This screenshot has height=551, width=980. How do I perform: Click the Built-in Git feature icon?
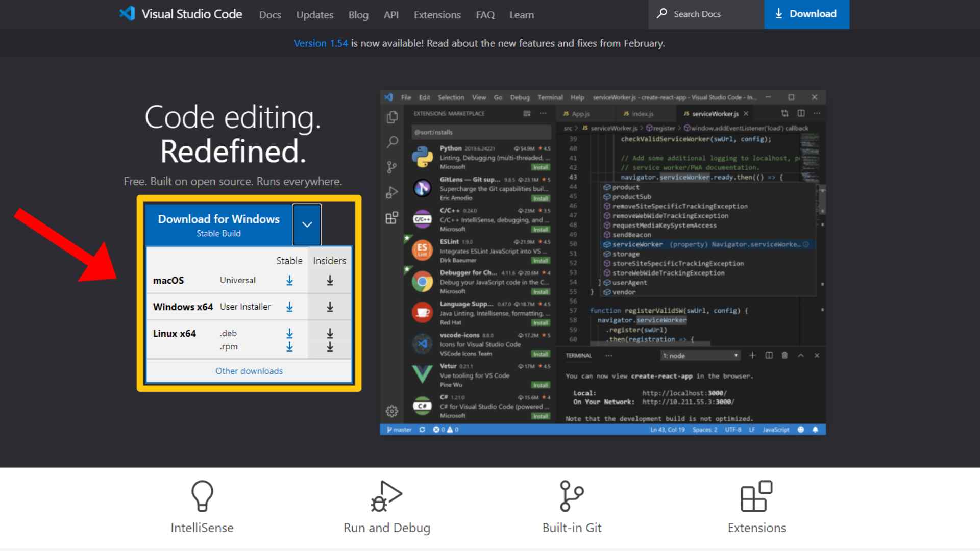572,494
